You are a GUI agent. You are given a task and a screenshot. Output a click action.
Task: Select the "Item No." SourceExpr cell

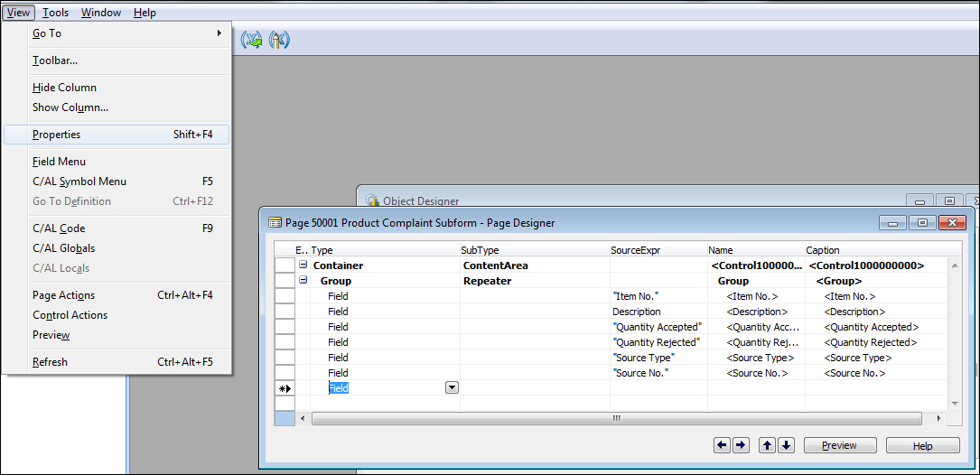pos(658,296)
